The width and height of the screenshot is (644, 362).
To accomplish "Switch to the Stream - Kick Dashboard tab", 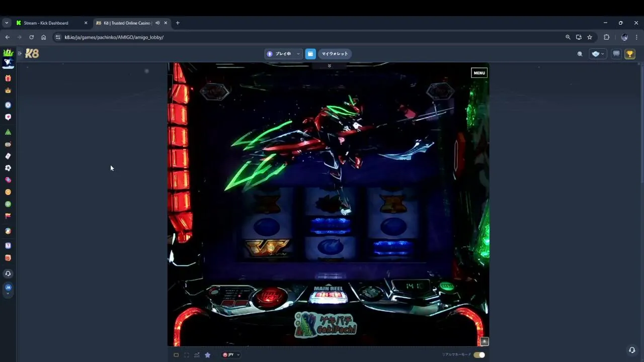I will (x=52, y=23).
